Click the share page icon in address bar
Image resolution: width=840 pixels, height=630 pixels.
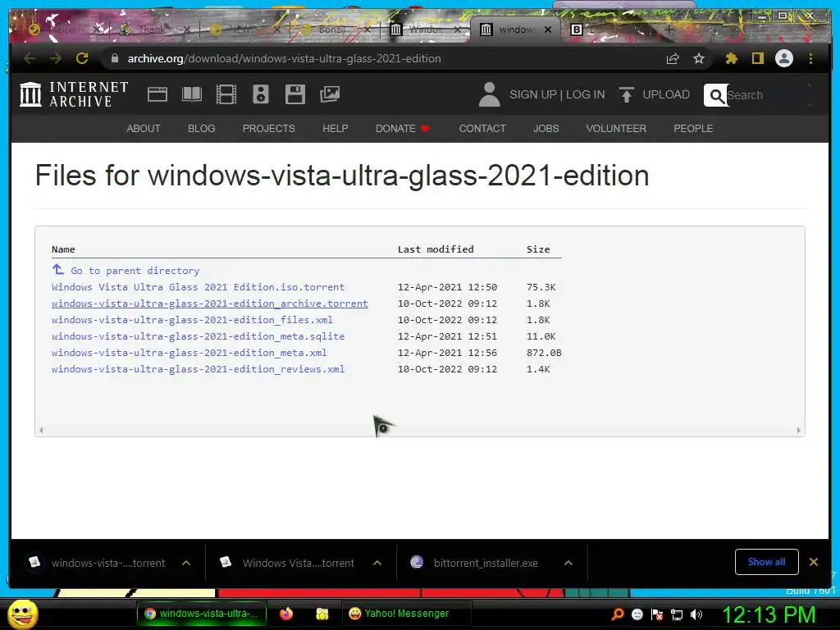[x=673, y=58]
